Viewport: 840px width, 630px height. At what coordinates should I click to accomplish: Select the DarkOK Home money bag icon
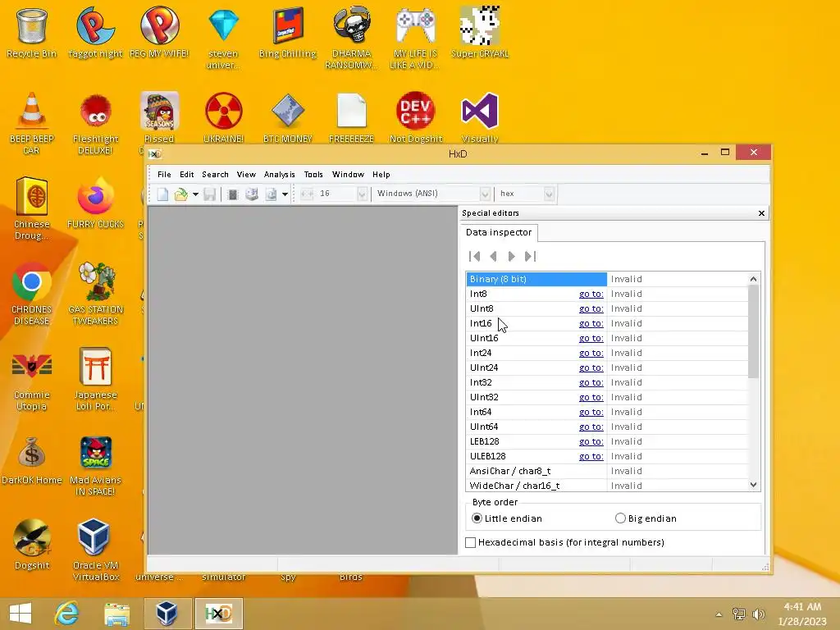point(32,461)
